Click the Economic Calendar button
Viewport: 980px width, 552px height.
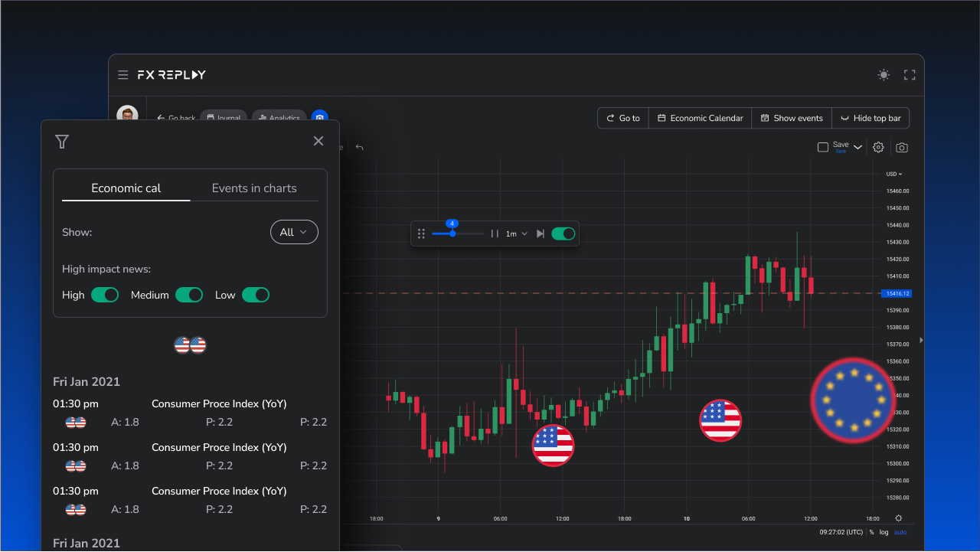[x=699, y=118]
